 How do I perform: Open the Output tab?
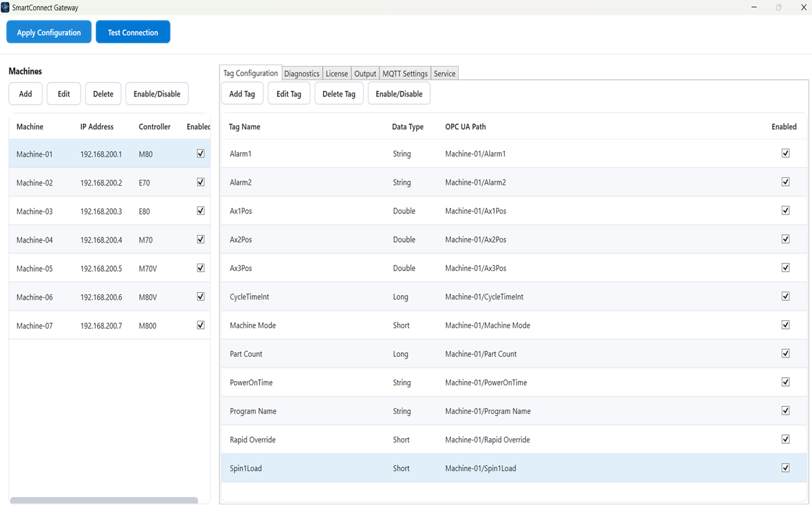pyautogui.click(x=365, y=74)
